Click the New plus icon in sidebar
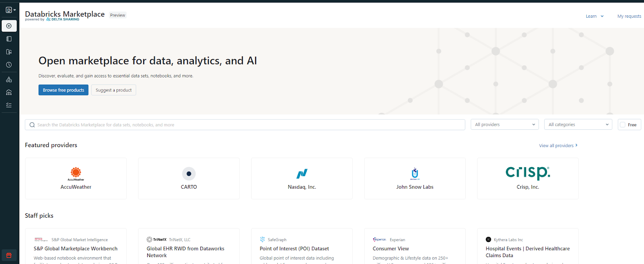The image size is (644, 264). click(x=9, y=26)
